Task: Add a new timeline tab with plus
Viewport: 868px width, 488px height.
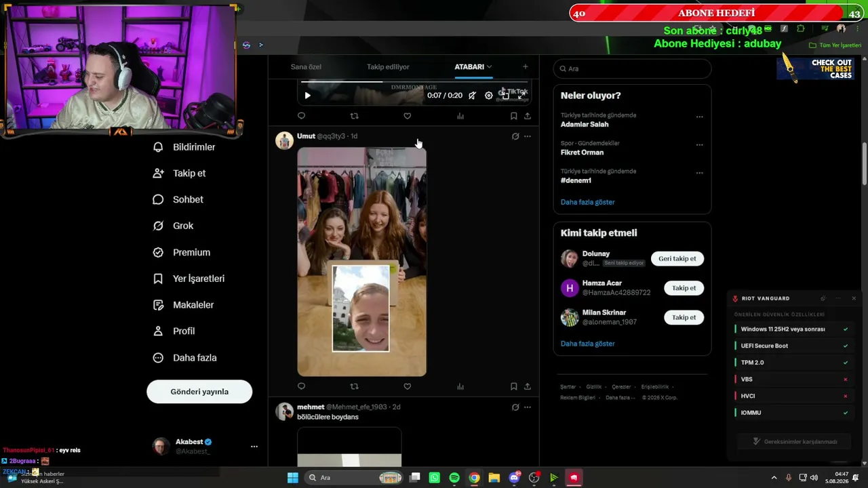Action: click(x=525, y=66)
